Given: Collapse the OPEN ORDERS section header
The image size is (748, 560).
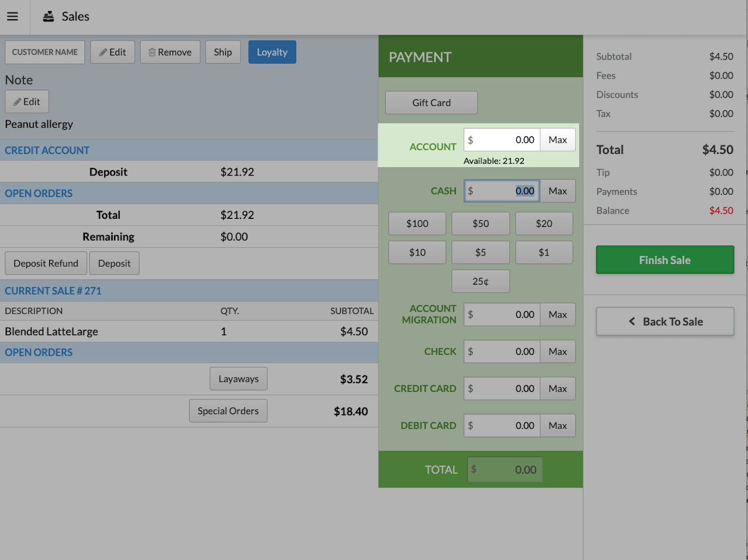Looking at the screenshot, I should [x=38, y=194].
